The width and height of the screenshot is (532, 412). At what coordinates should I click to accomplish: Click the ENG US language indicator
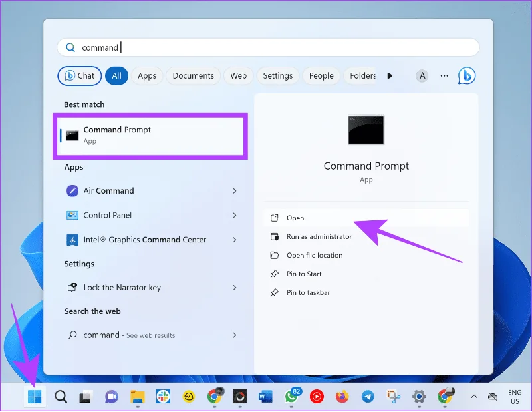point(515,397)
